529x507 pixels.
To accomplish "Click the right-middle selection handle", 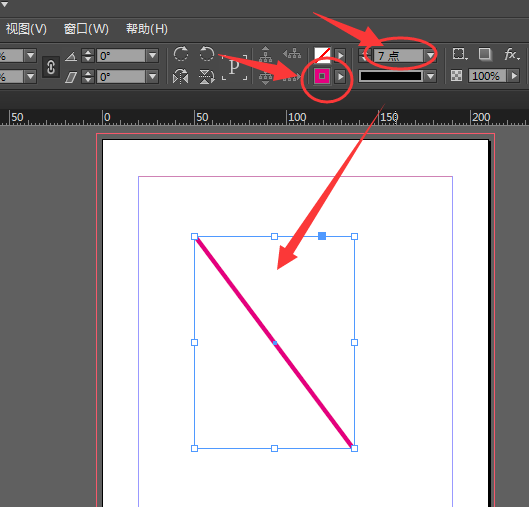I will tap(354, 342).
